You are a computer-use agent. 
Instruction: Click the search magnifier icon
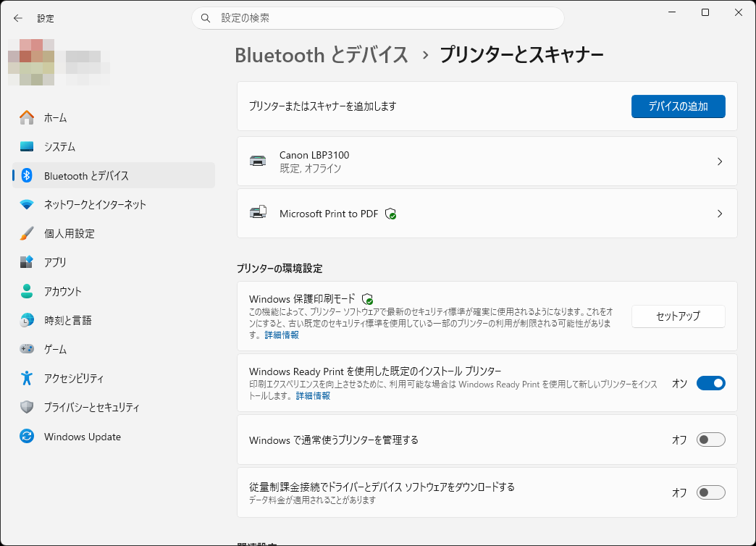[206, 18]
